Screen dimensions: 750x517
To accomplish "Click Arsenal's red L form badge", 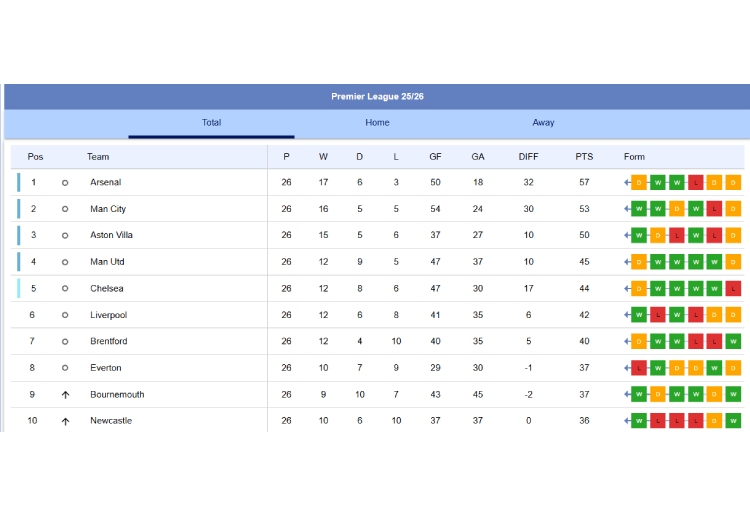I will point(696,182).
